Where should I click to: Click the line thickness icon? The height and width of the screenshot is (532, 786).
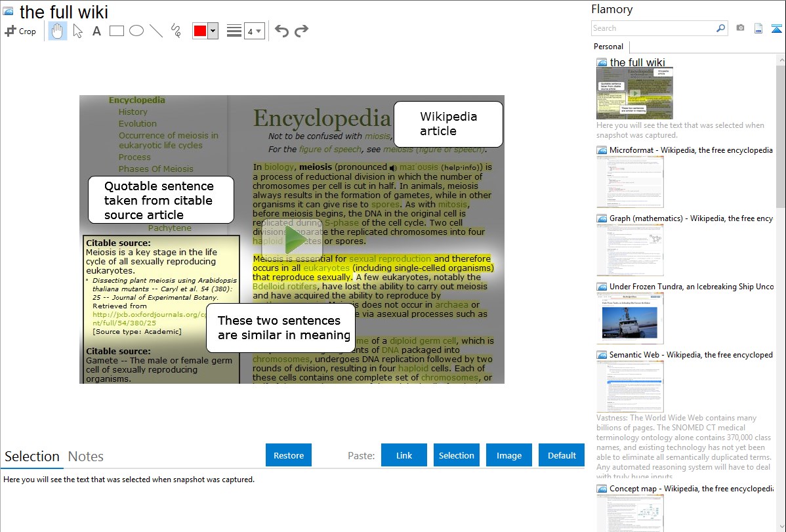[234, 31]
